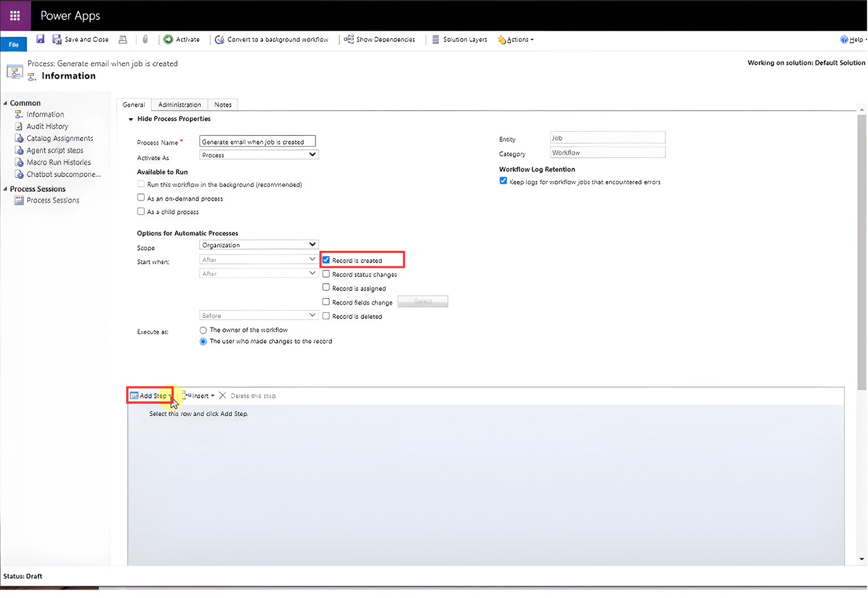Click the Audit History sidebar icon
Viewport: 868px width, 598px height.
19,126
